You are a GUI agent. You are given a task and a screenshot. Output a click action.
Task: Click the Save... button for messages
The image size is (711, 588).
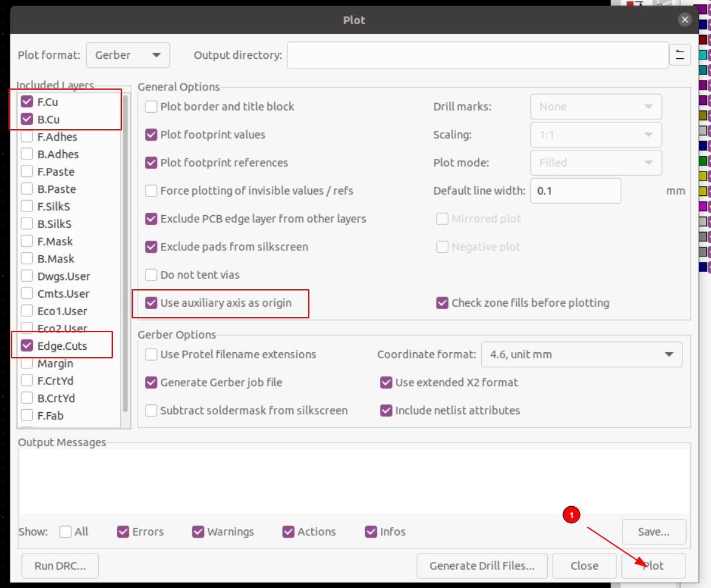pyautogui.click(x=654, y=532)
